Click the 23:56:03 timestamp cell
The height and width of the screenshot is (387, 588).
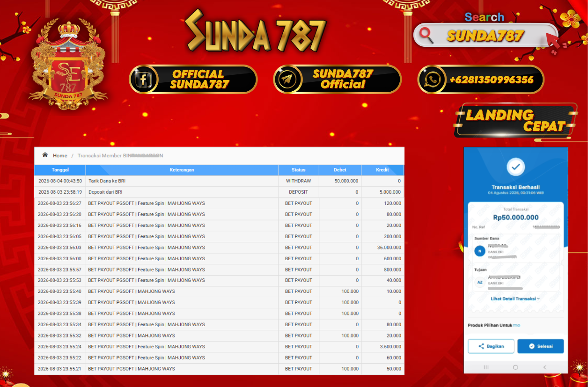coord(60,247)
